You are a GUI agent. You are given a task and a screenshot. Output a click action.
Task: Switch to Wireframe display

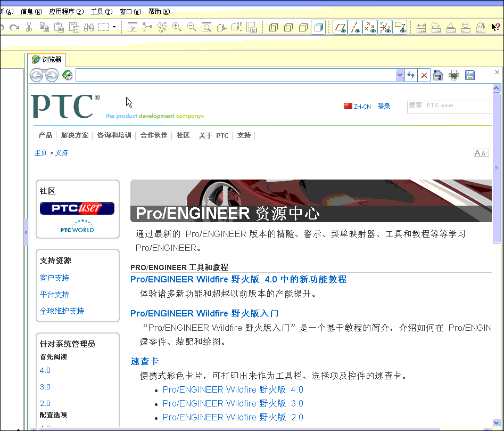274,27
